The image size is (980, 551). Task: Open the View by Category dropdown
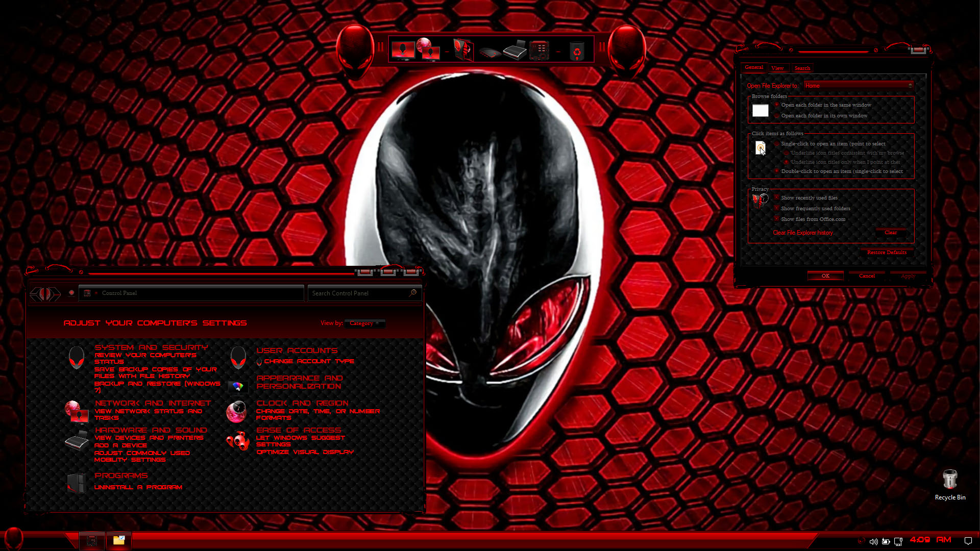pyautogui.click(x=364, y=323)
